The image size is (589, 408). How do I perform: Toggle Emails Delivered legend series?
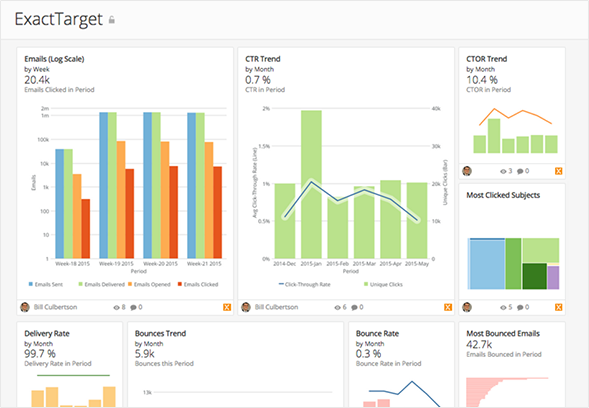coord(101,284)
